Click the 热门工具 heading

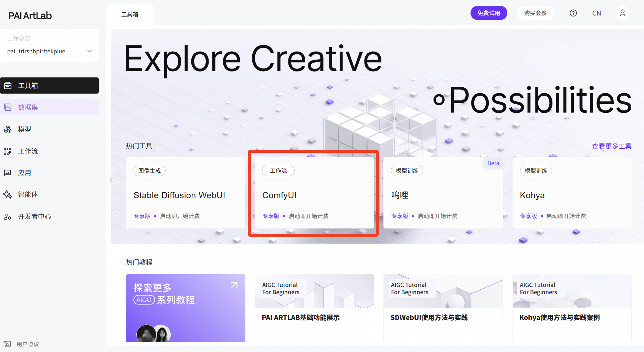(139, 146)
